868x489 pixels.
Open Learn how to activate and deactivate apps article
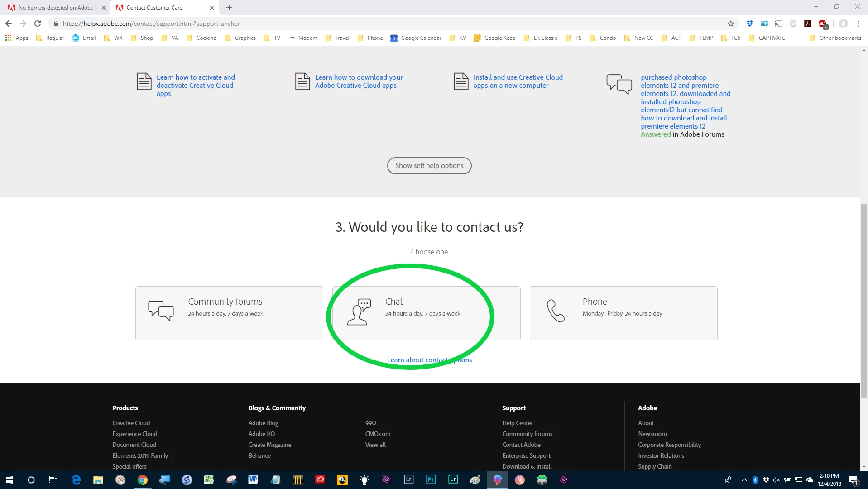tap(196, 85)
